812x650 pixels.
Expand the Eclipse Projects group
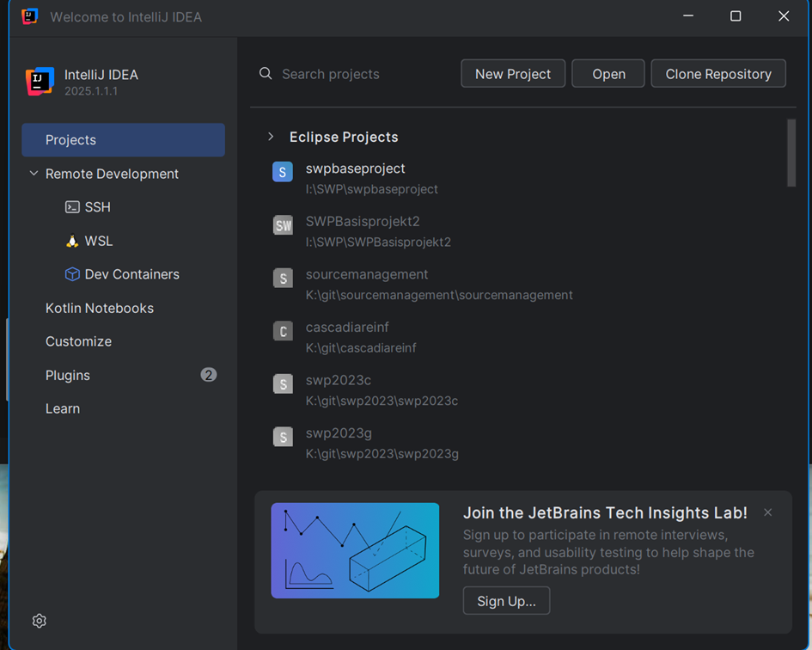point(271,137)
